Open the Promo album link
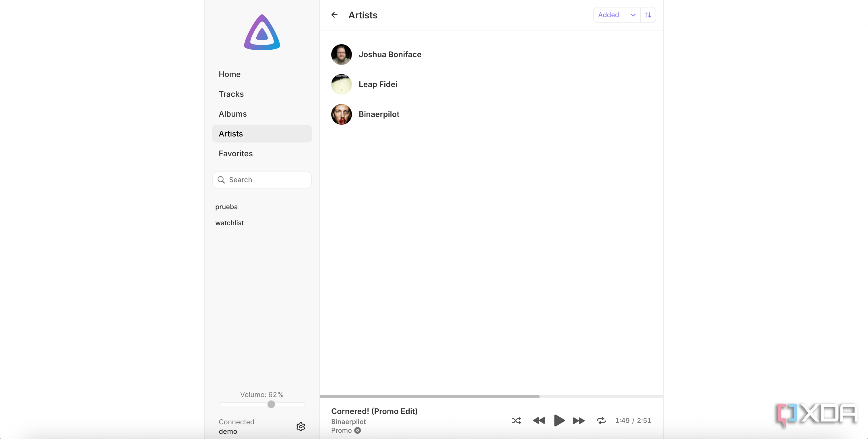 pos(341,431)
